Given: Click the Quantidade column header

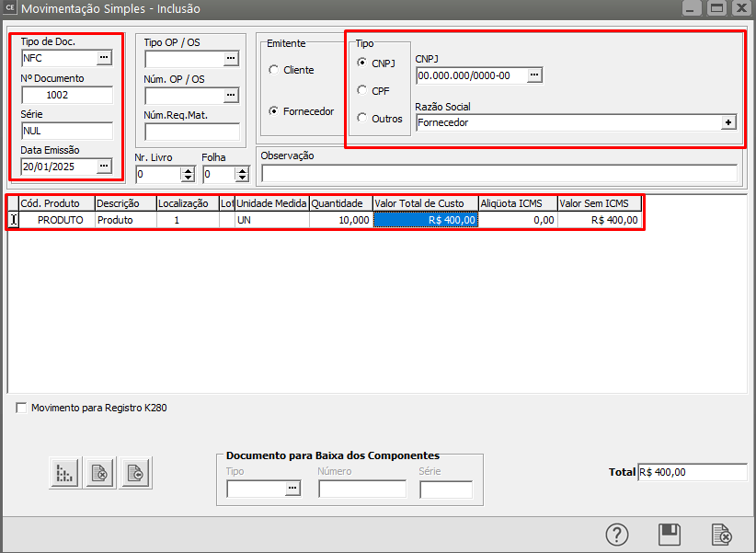Looking at the screenshot, I should point(340,203).
